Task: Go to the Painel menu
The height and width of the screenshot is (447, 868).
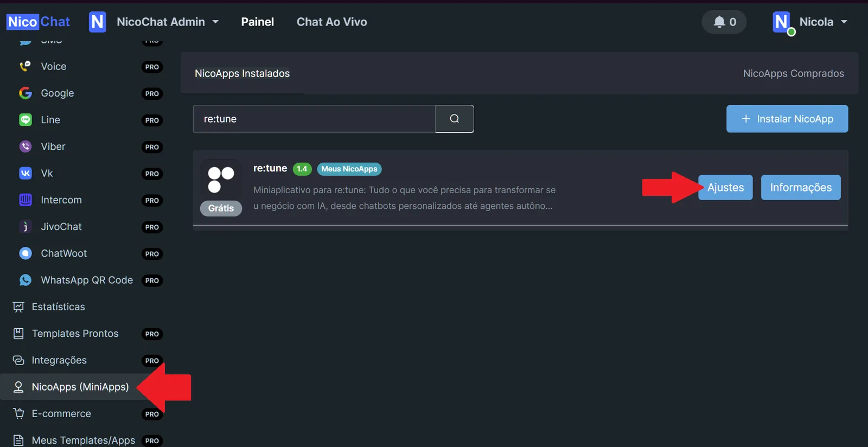Action: [257, 22]
